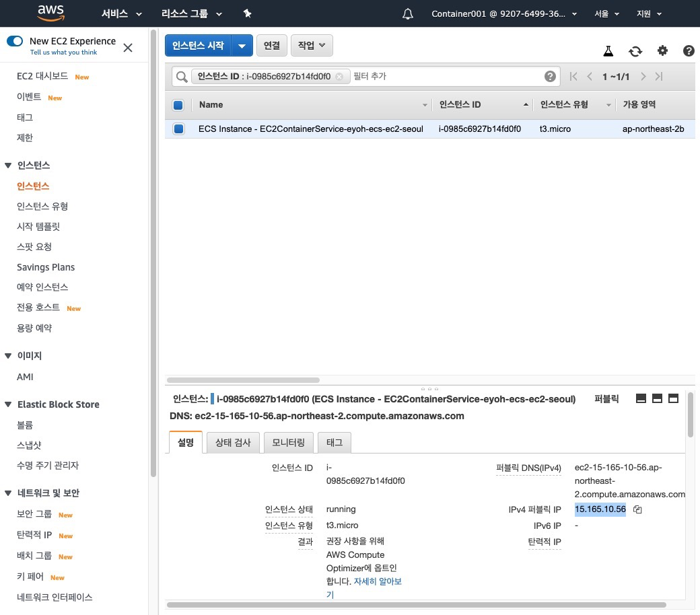Viewport: 700px width, 615px height.
Task: Click the search magnifier icon in filter bar
Action: pyautogui.click(x=181, y=77)
